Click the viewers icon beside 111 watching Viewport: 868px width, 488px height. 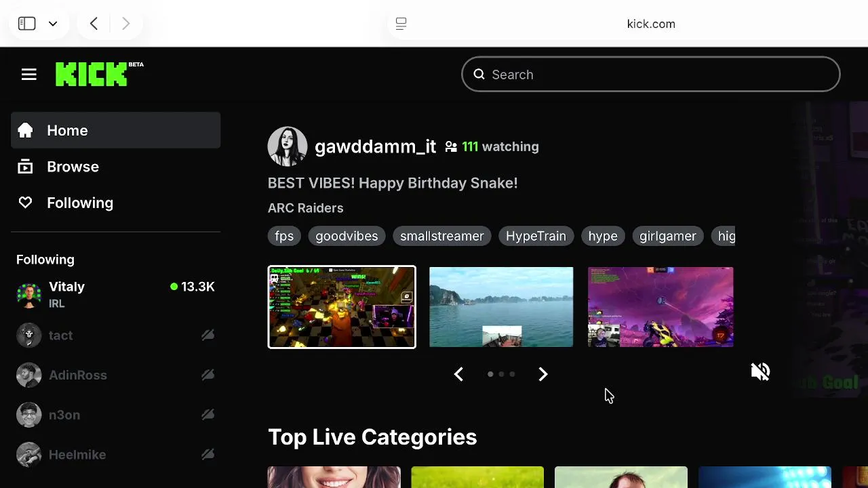[x=451, y=146]
